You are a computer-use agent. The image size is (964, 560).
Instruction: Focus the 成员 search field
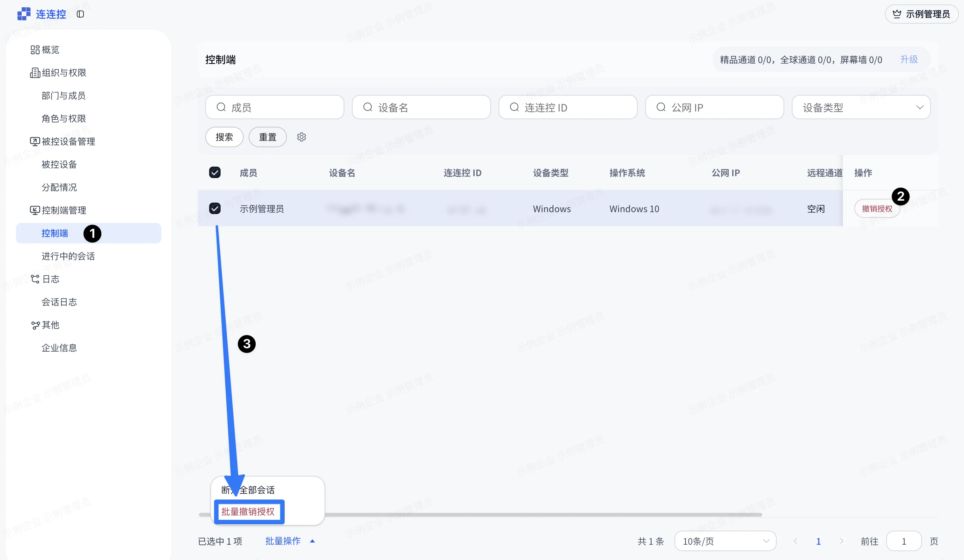[275, 107]
